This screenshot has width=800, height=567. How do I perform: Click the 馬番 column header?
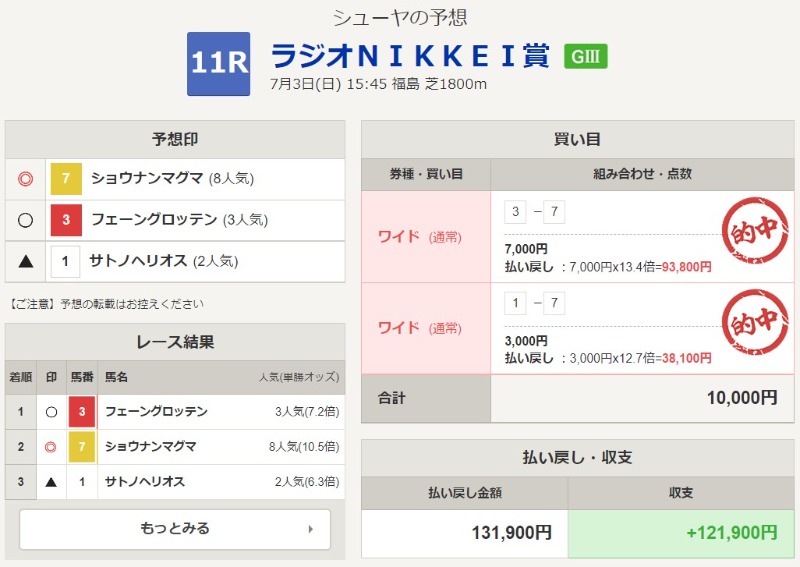click(82, 377)
